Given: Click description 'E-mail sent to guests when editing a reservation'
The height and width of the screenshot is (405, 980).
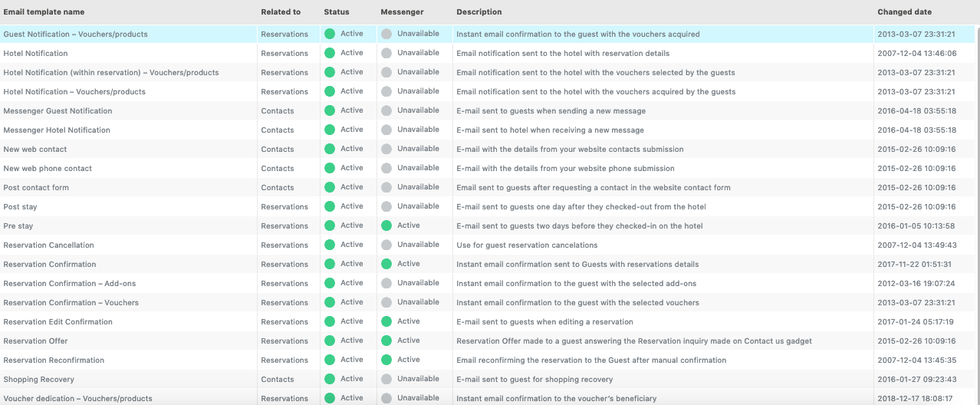Looking at the screenshot, I should 544,321.
